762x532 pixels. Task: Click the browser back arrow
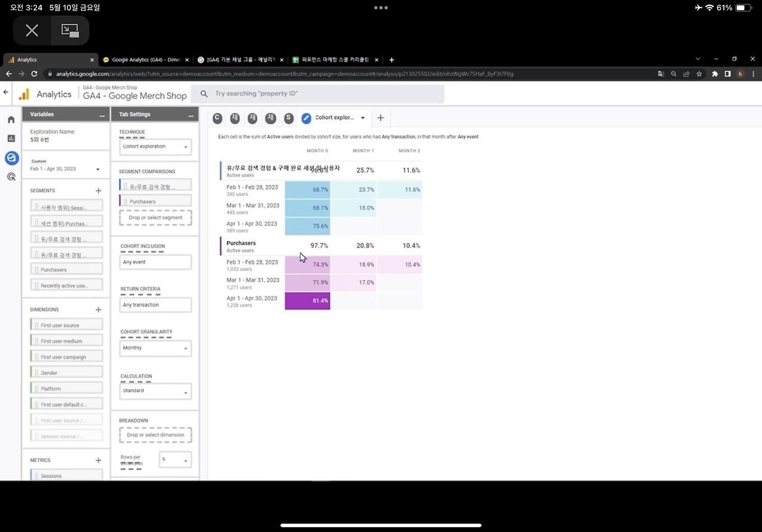(x=8, y=74)
